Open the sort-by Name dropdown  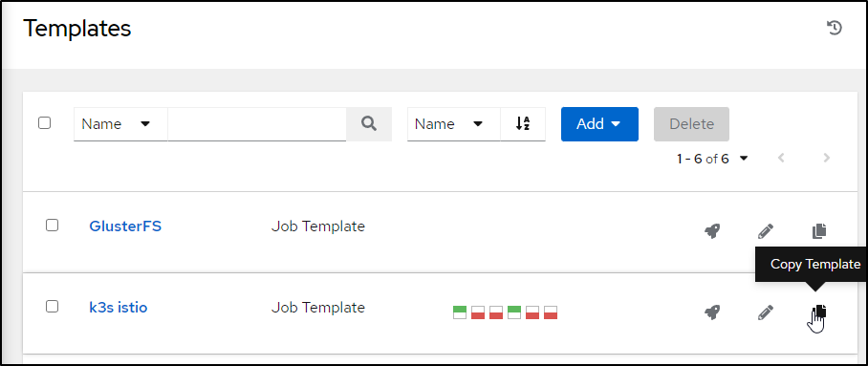point(453,124)
